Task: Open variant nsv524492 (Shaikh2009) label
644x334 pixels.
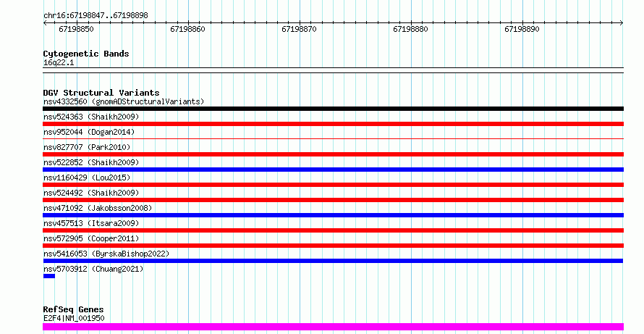Action: (91, 193)
